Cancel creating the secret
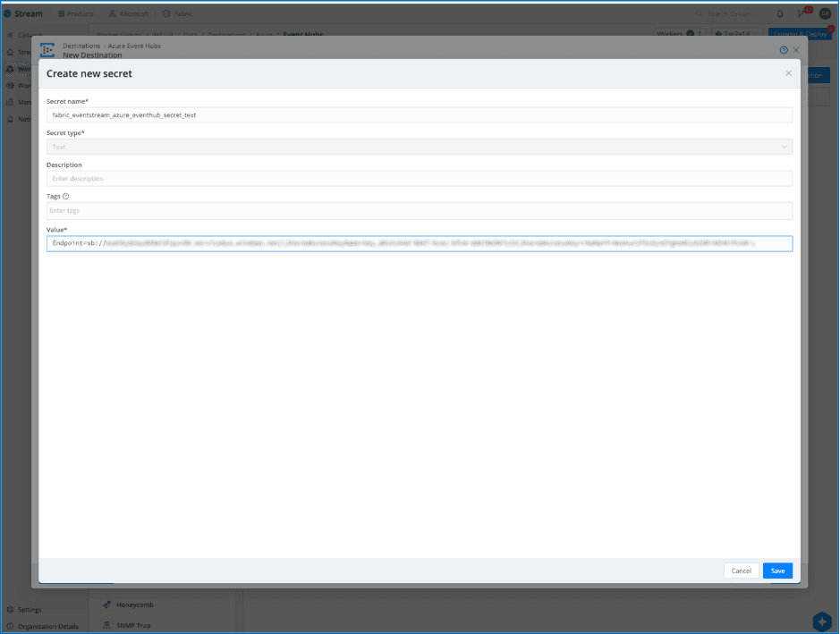 pos(741,571)
